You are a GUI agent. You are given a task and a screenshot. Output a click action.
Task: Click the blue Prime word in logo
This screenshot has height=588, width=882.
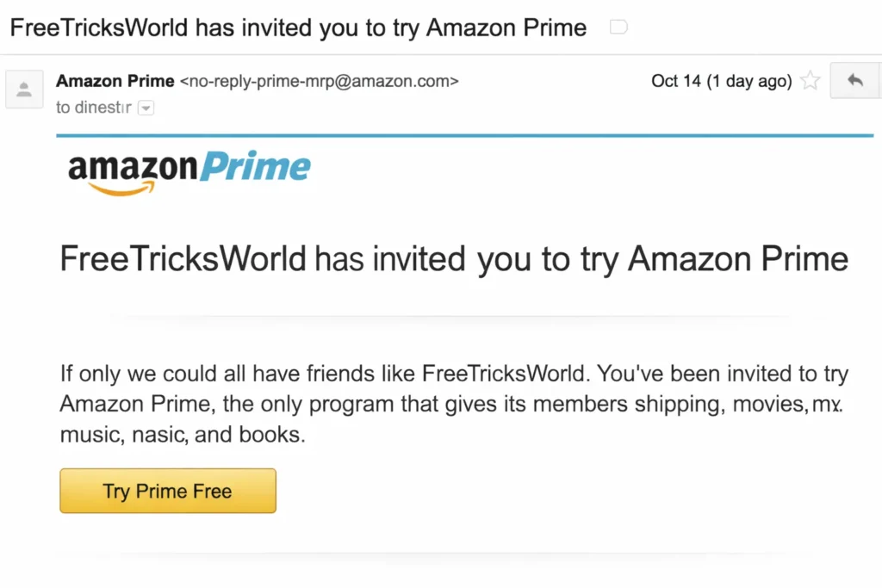pos(255,167)
